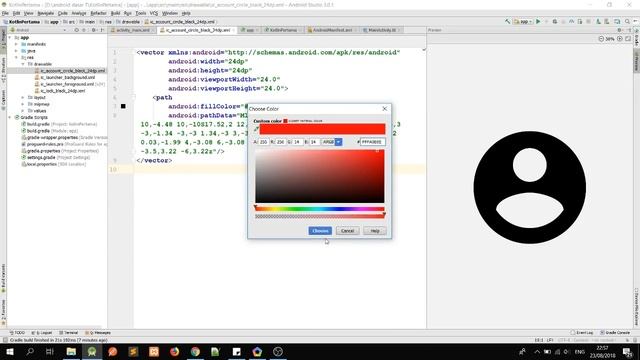
Task: Click the project panel settings gear icon
Action: tap(93, 30)
